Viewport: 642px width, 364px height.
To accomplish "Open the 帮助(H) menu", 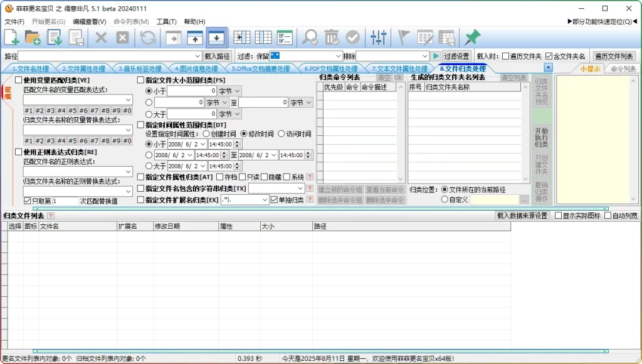I will pyautogui.click(x=194, y=22).
